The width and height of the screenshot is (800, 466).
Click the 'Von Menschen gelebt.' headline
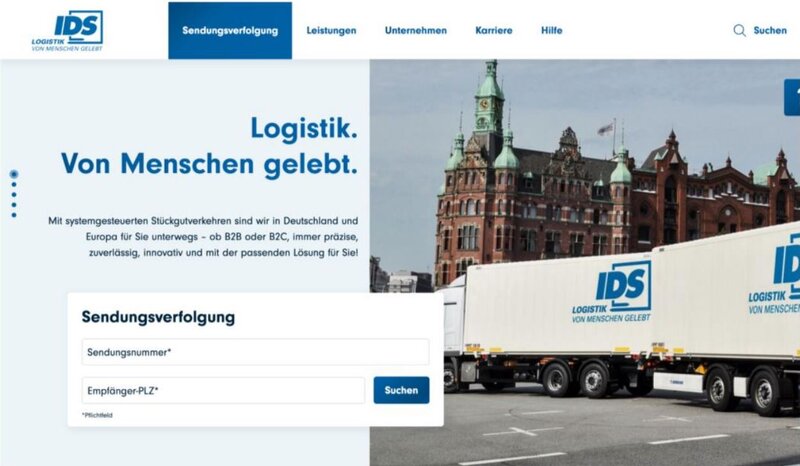pyautogui.click(x=209, y=164)
